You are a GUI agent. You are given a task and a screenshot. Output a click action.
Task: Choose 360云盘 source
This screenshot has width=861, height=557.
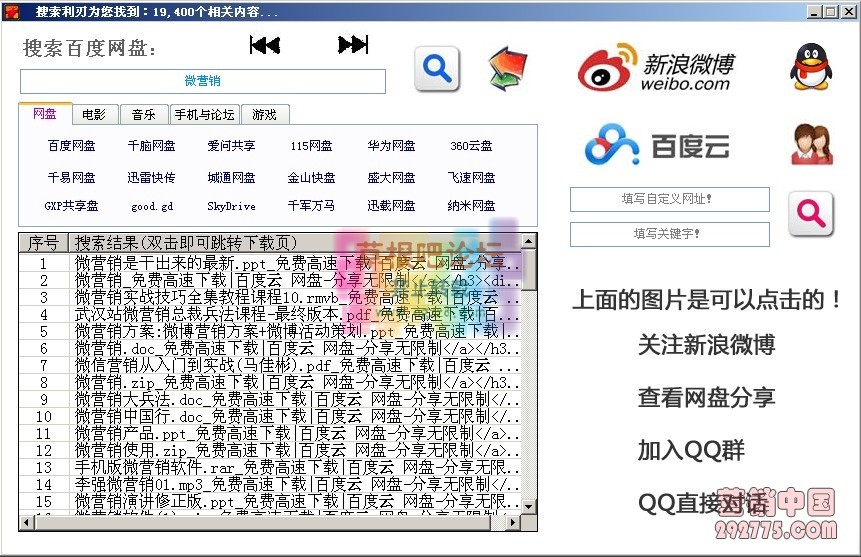click(471, 146)
